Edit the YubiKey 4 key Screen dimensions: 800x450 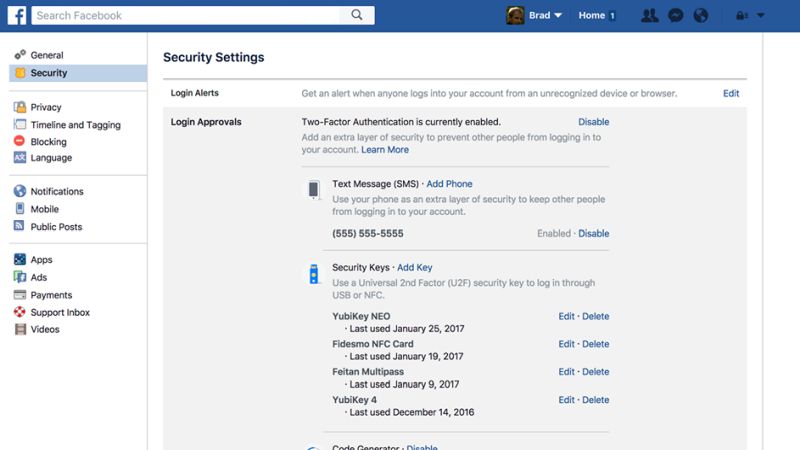click(x=566, y=400)
